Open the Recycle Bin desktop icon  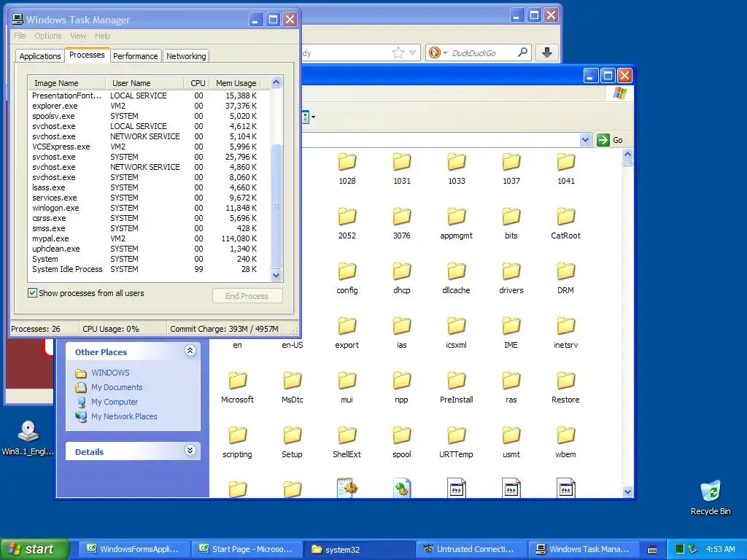[x=711, y=497]
